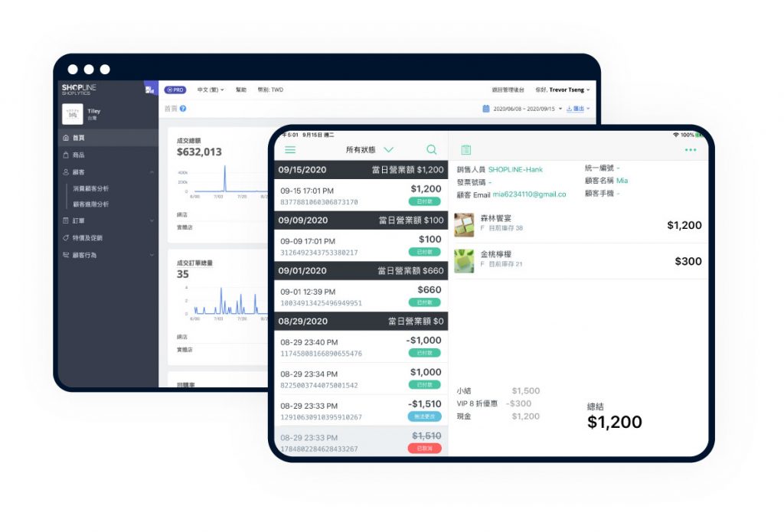The width and height of the screenshot is (784, 532).
Task: Click the 08/29/2020 date header row
Action: (x=361, y=321)
